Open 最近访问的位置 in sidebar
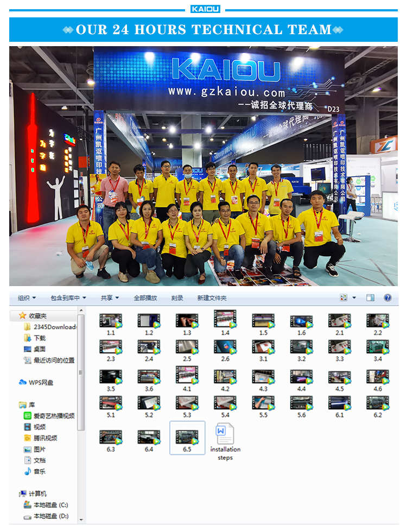Screen dimensions: 407x532 tap(49, 360)
